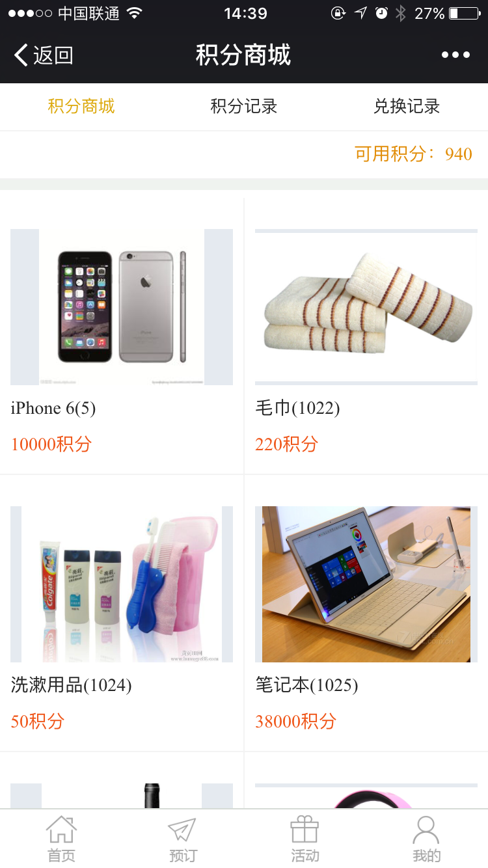Open the 笔记本 laptop product image
Viewport: 488px width, 868px height.
(x=366, y=584)
